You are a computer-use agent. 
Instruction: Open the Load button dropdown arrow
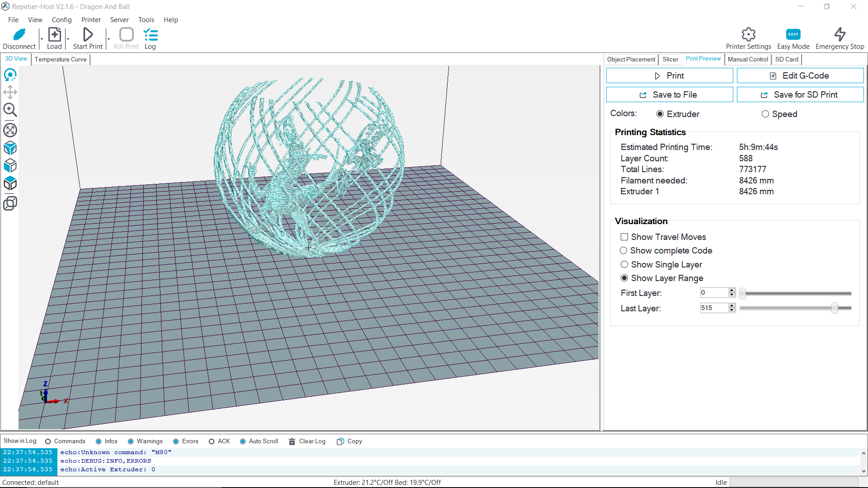click(68, 38)
